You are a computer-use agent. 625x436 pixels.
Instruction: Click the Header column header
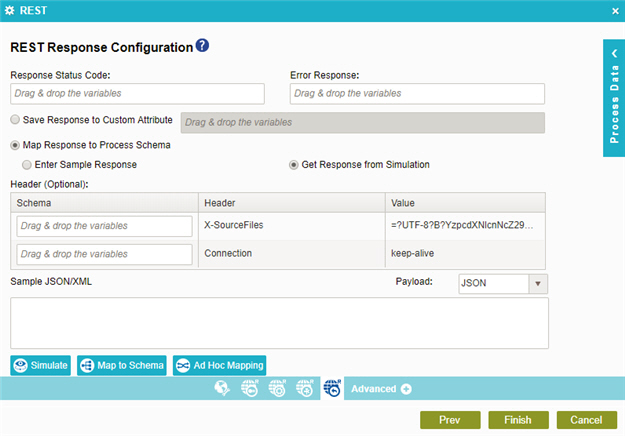coord(292,203)
